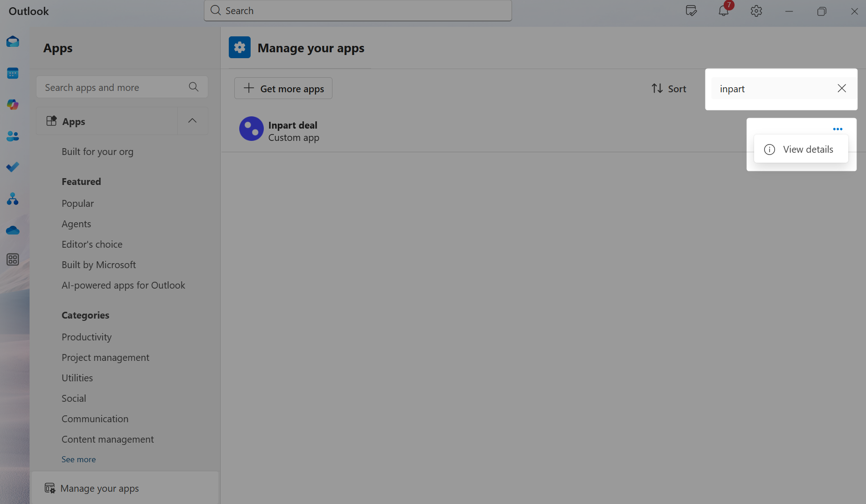Open Mail from the left sidebar
This screenshot has height=504, width=866.
tap(13, 42)
